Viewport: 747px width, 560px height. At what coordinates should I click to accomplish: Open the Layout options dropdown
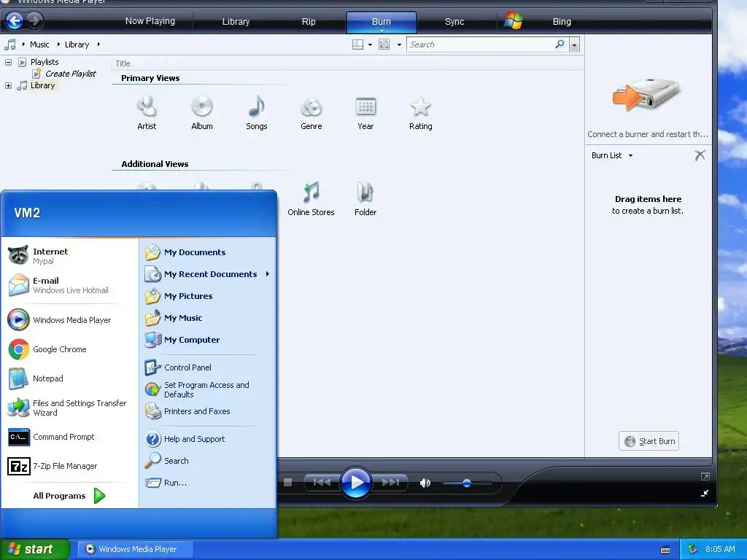(x=370, y=44)
